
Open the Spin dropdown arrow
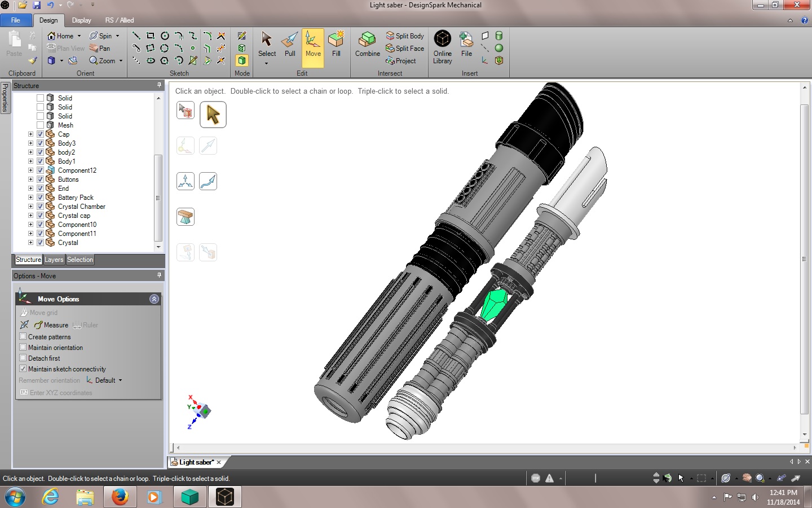coord(117,36)
